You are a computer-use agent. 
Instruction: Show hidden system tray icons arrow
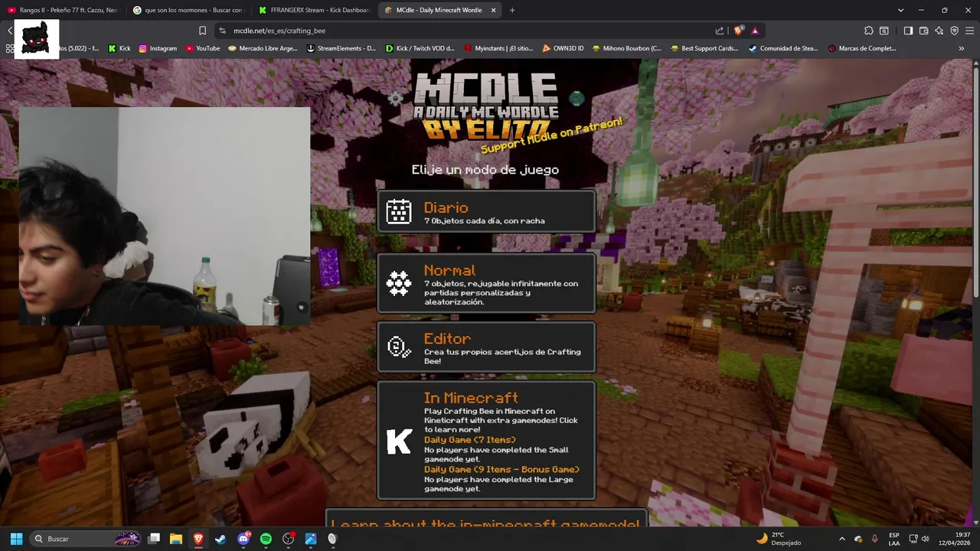842,539
